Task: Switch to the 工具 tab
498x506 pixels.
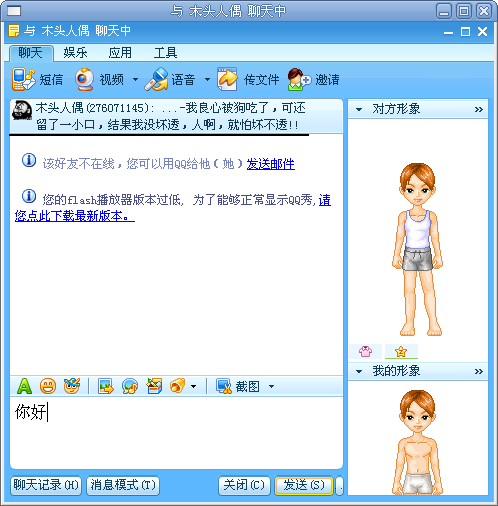Action: tap(165, 53)
